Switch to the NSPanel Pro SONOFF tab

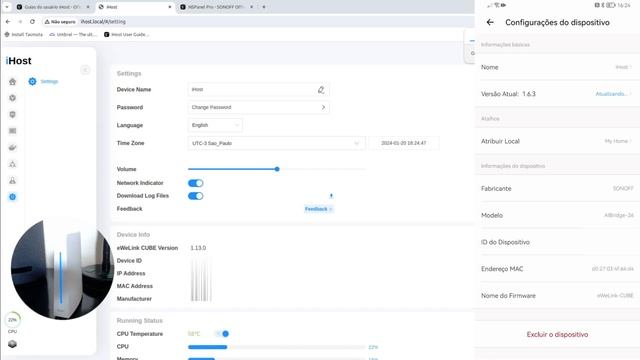click(x=216, y=7)
